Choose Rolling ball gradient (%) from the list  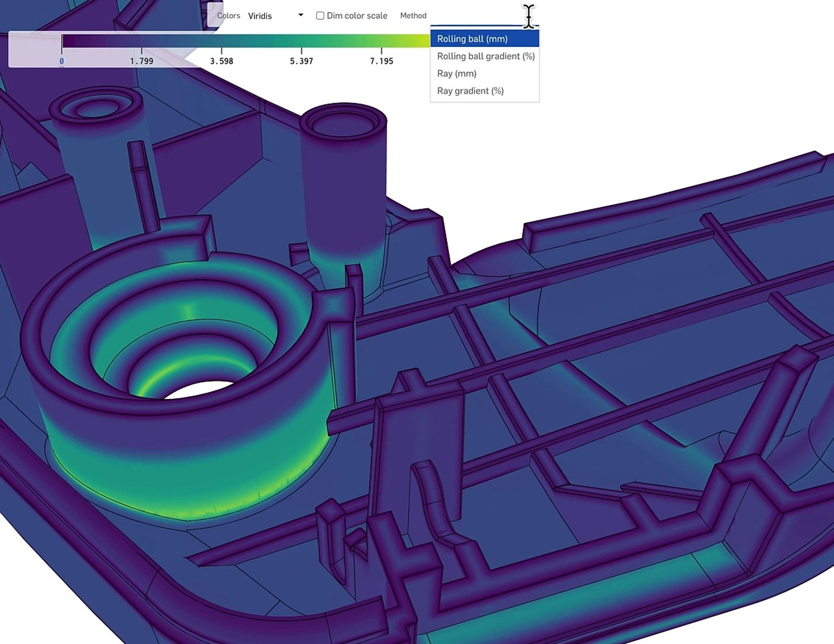[485, 56]
